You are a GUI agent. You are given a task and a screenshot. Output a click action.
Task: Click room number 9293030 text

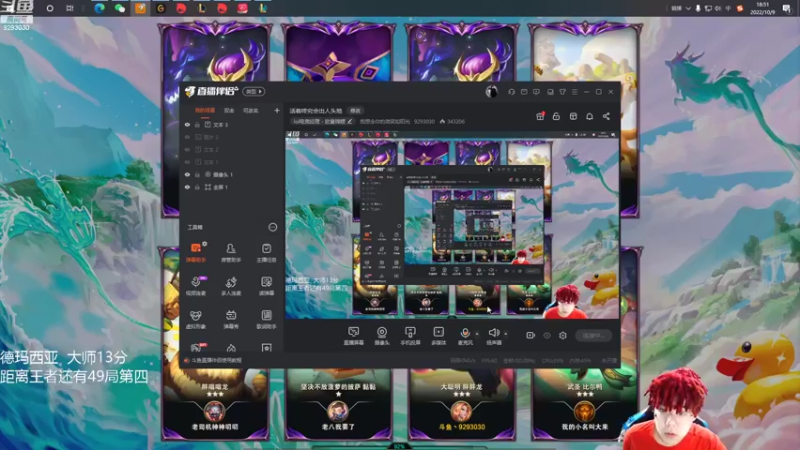click(x=424, y=121)
